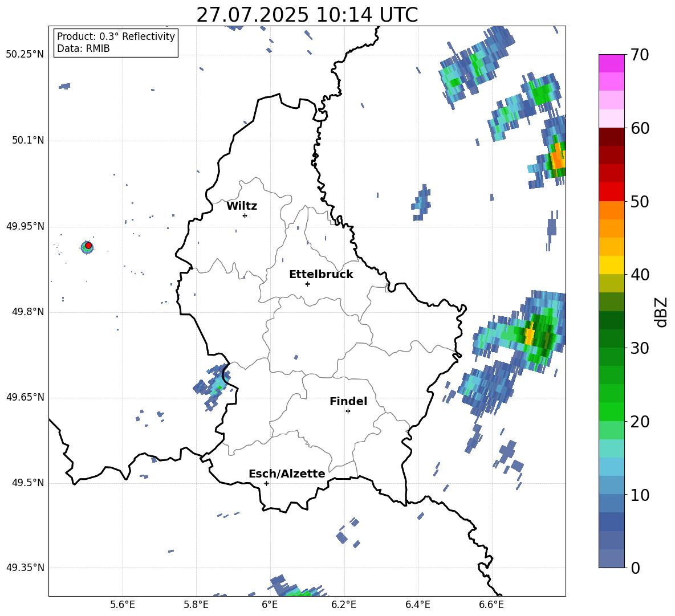Click the yellow colorbar segment at 40
This screenshot has width=675, height=616.
(x=611, y=265)
